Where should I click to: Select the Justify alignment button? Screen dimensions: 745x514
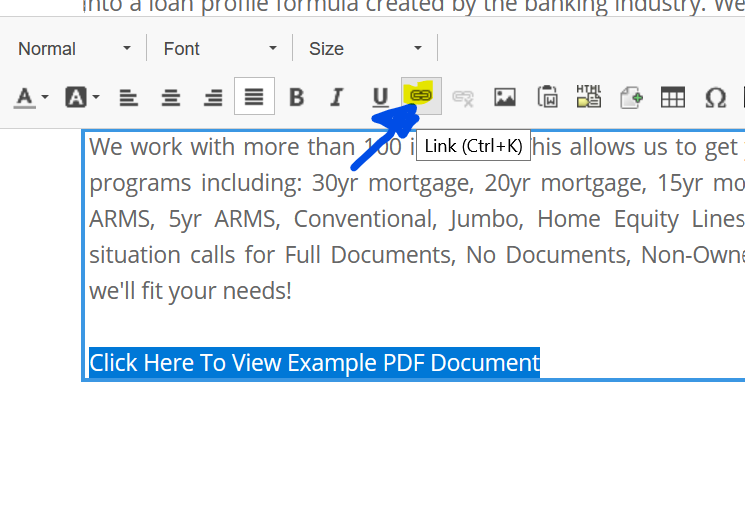(255, 97)
